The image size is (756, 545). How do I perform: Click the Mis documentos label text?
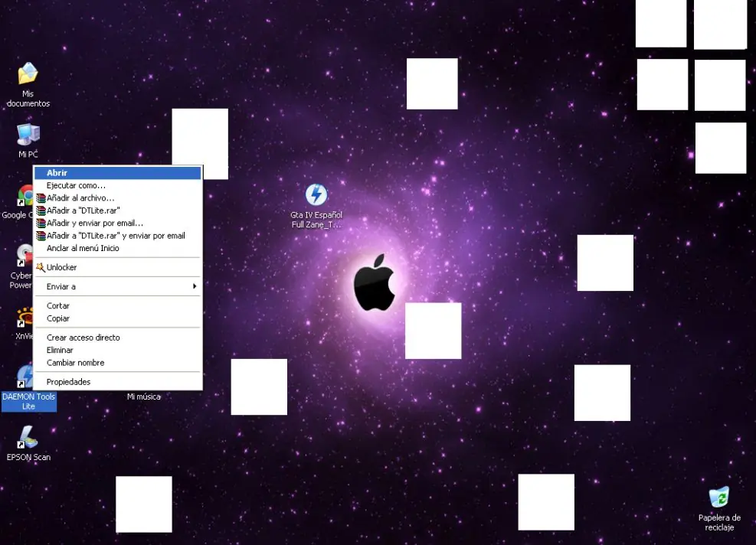[x=28, y=99]
